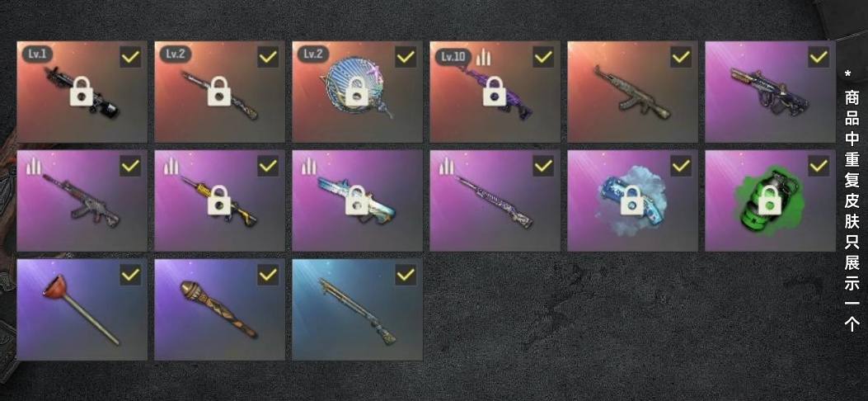
Task: Click the lock on the blue smoke item
Action: click(632, 201)
